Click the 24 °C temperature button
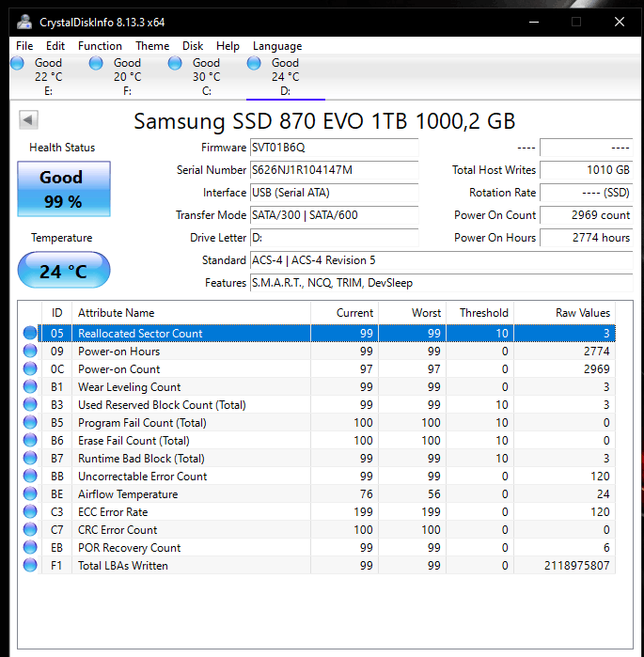This screenshot has width=644, height=657. click(x=64, y=271)
